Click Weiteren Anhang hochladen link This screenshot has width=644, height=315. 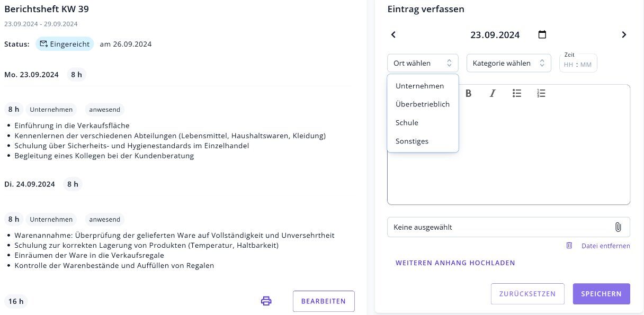[x=455, y=263]
